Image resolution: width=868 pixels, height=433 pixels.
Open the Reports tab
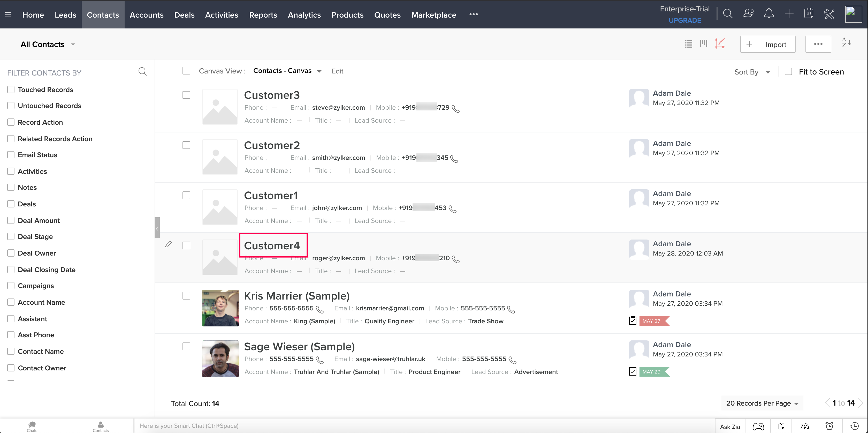263,15
